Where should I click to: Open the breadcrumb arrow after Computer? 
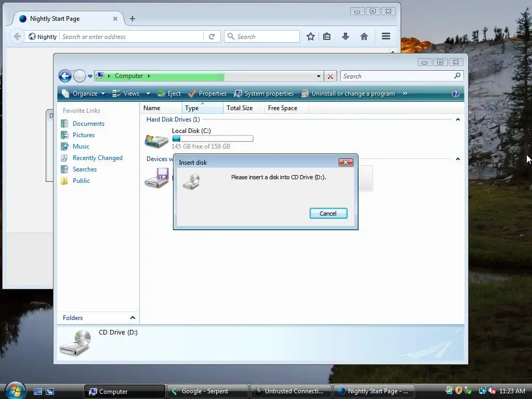[149, 76]
